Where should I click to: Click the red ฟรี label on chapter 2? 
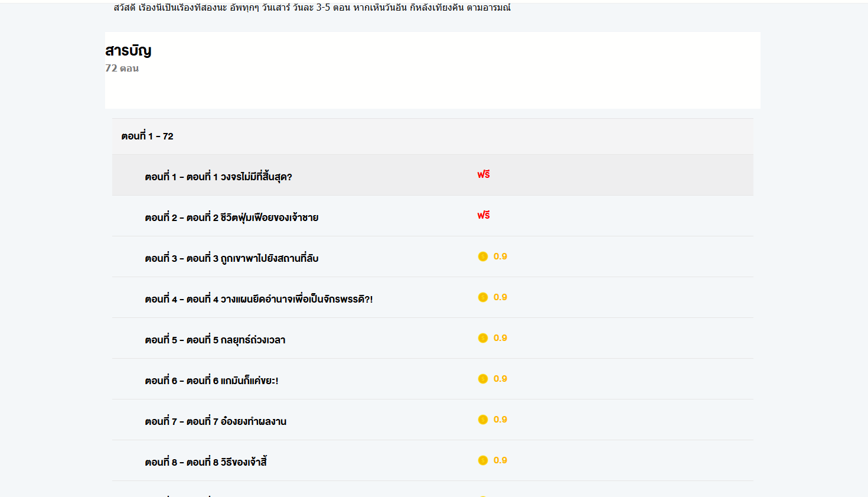click(x=484, y=215)
